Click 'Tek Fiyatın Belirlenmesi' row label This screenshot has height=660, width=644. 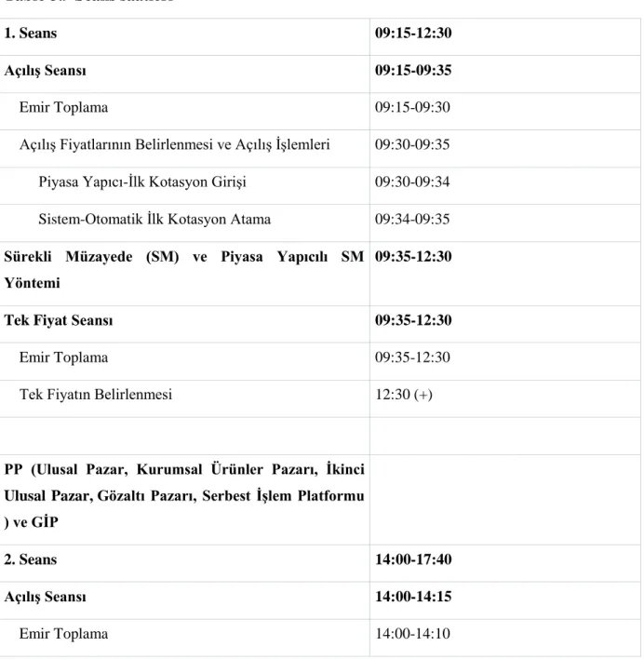(96, 395)
